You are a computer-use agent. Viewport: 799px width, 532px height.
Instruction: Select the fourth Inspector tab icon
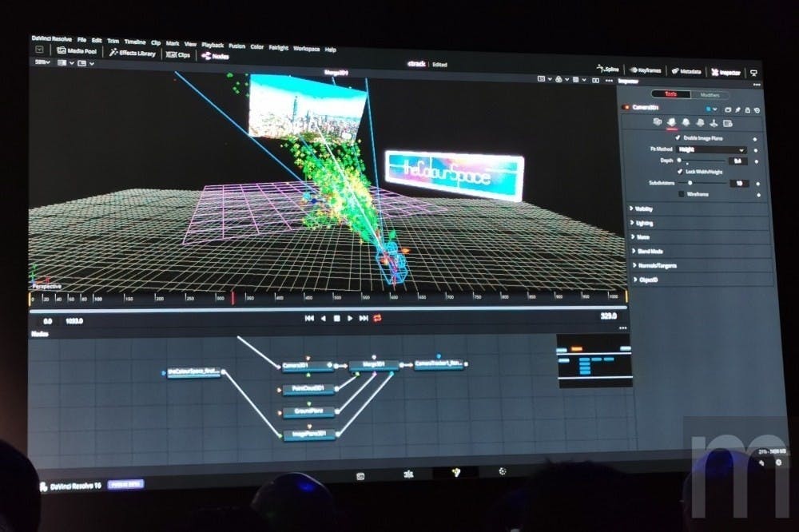(700, 123)
